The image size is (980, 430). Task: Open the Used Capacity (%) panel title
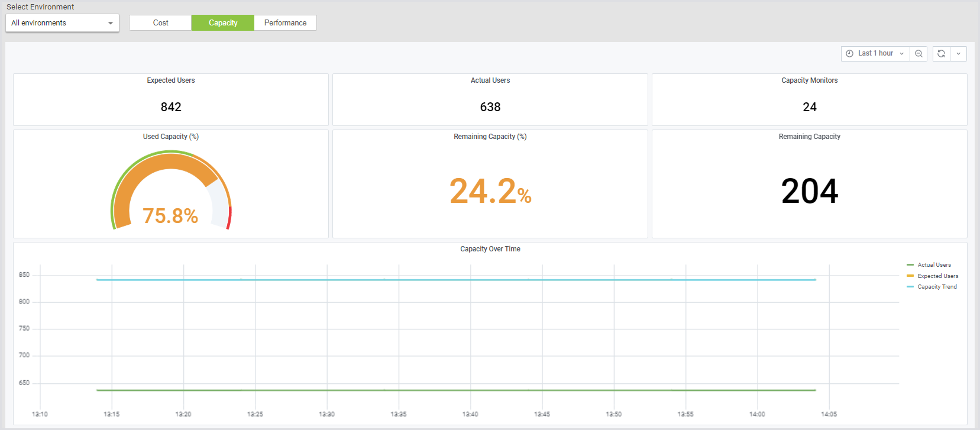(x=170, y=137)
